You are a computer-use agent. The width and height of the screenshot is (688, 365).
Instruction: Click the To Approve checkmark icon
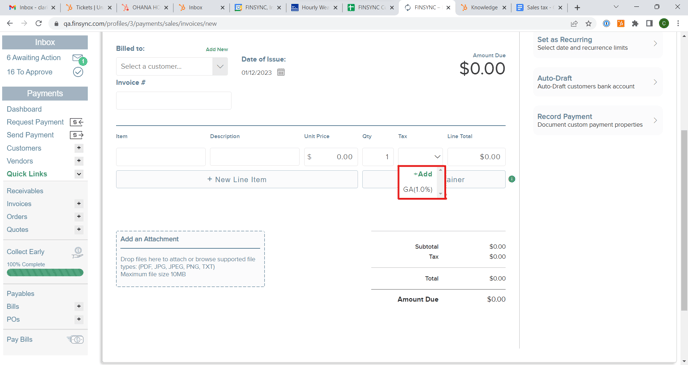[78, 72]
